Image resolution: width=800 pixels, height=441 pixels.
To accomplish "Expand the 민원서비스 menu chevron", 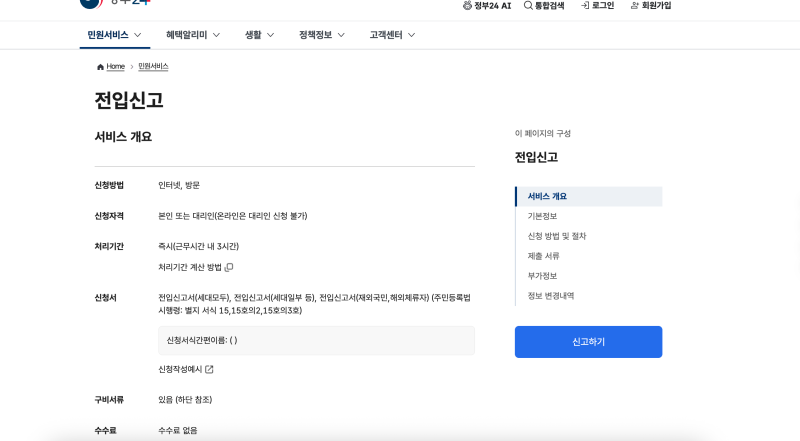I will tap(137, 35).
